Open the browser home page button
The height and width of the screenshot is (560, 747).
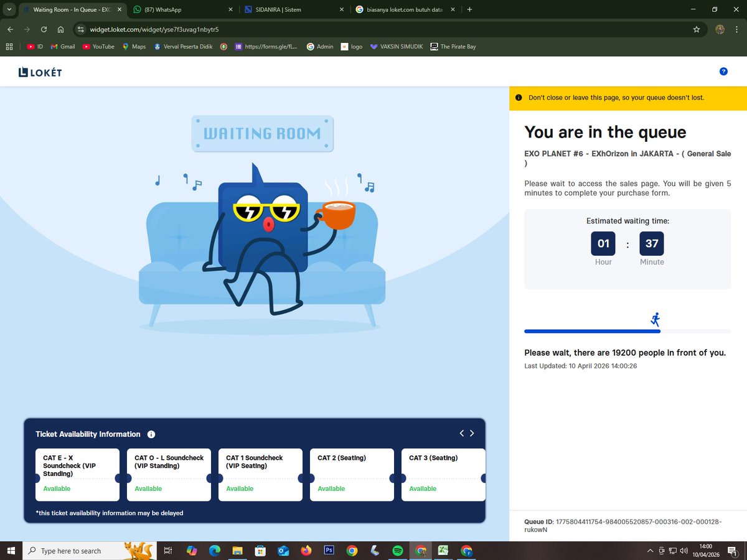[60, 29]
